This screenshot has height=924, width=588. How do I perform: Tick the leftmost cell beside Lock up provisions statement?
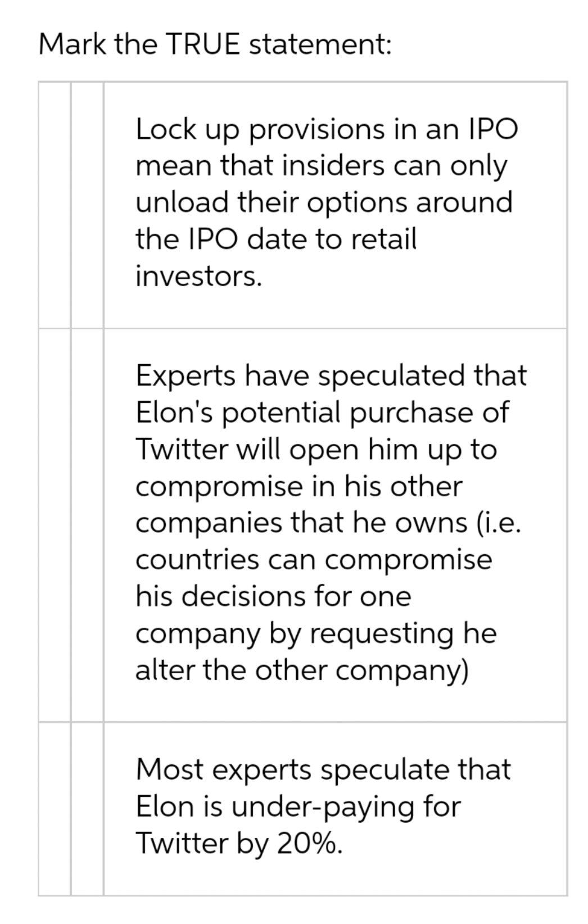click(x=55, y=205)
